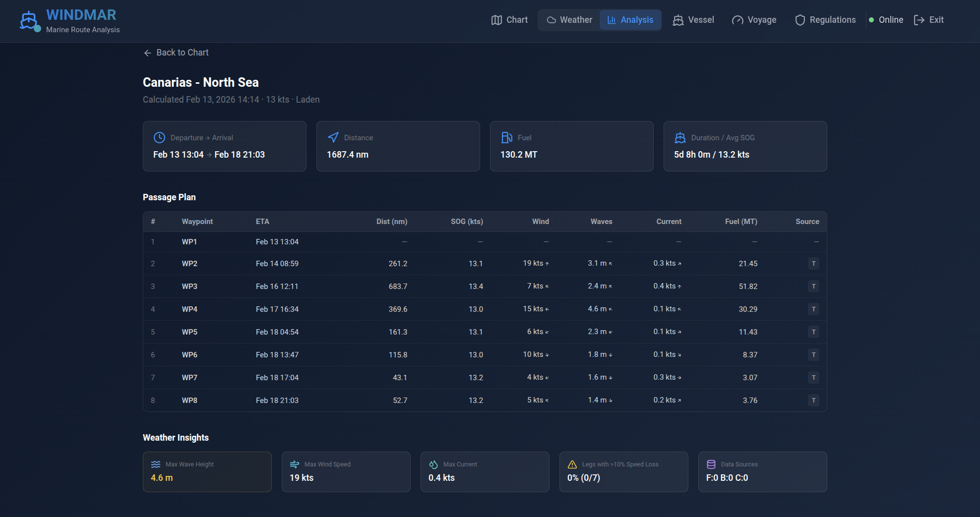Switch to the Weather tab
980x517 pixels.
point(569,20)
